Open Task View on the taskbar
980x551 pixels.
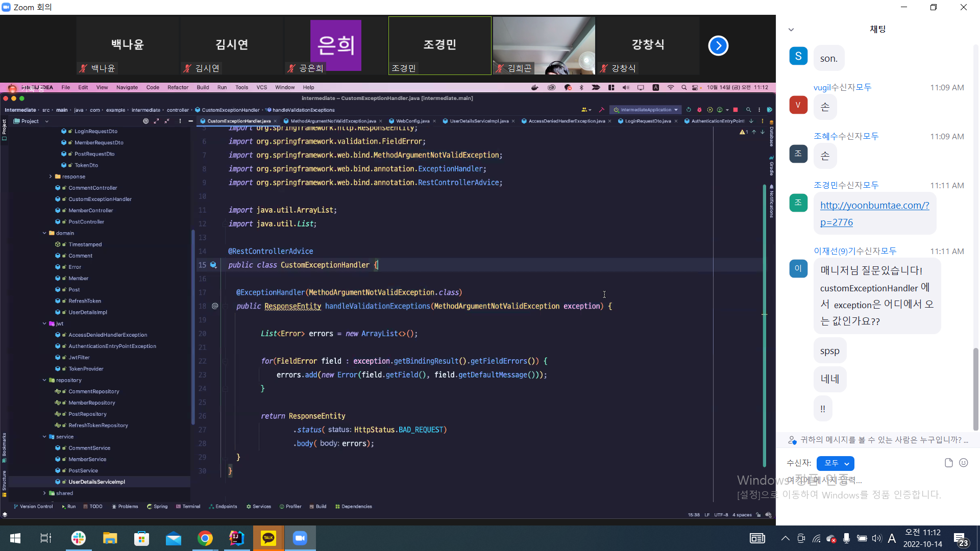click(46, 538)
